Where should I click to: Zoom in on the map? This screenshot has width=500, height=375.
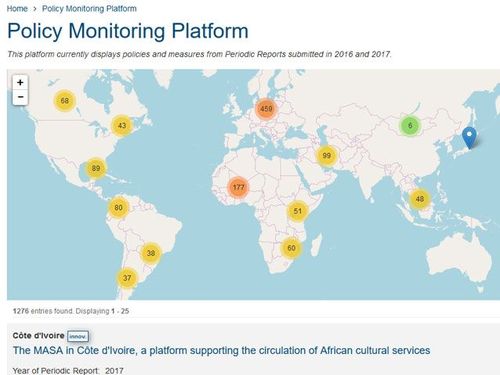click(x=20, y=83)
